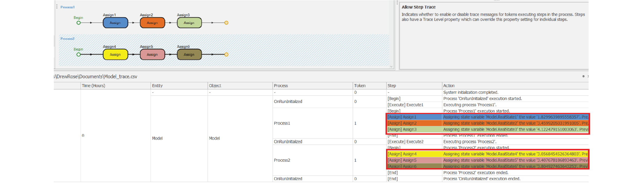The image size is (644, 183).
Task: Select the Process1 title label
Action: tap(67, 7)
